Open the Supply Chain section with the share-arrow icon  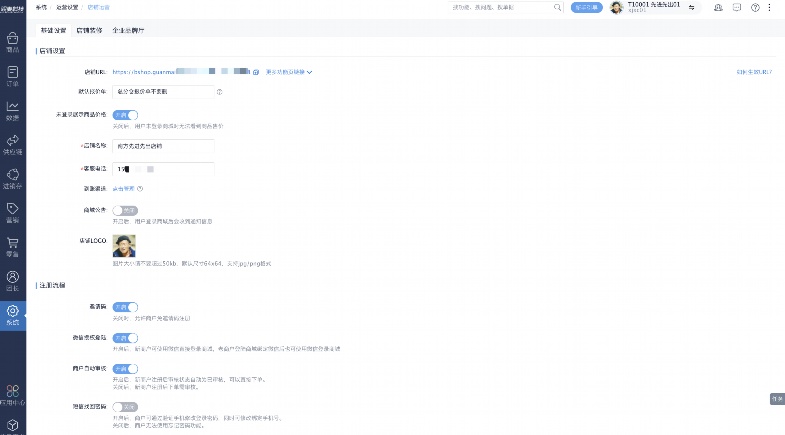(x=13, y=144)
